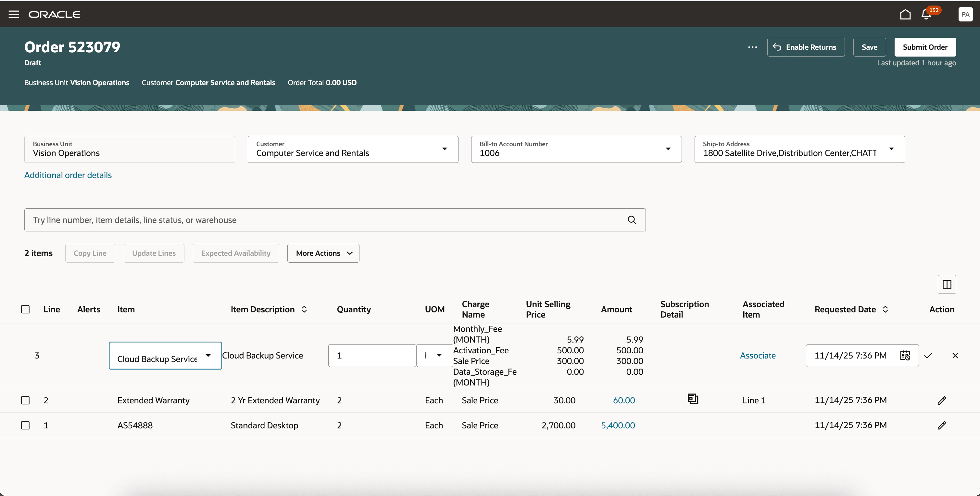Confirm line 3 edits with checkmark

pyautogui.click(x=928, y=356)
